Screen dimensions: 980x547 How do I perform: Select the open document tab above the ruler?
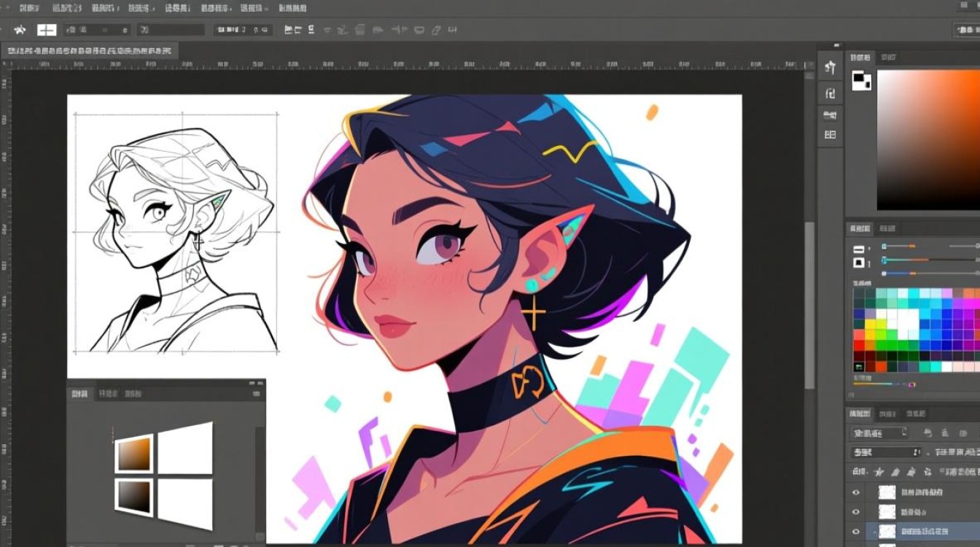89,51
